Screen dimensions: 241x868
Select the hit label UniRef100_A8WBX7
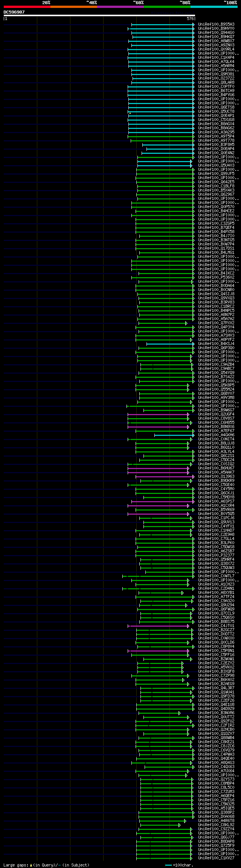tap(216, 41)
